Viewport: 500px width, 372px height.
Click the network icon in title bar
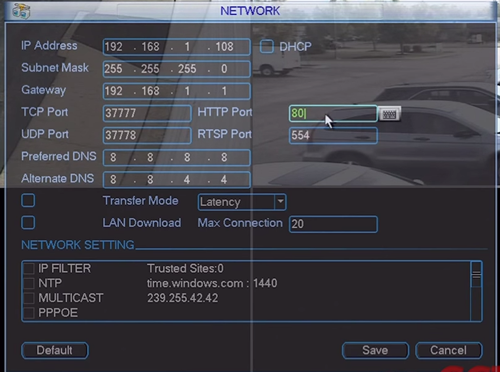click(x=22, y=11)
